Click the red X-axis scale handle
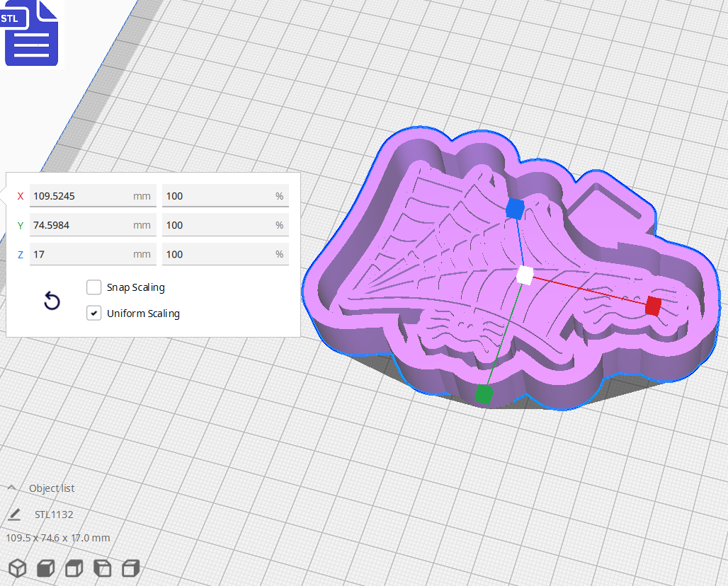This screenshot has height=586, width=728. 653,306
